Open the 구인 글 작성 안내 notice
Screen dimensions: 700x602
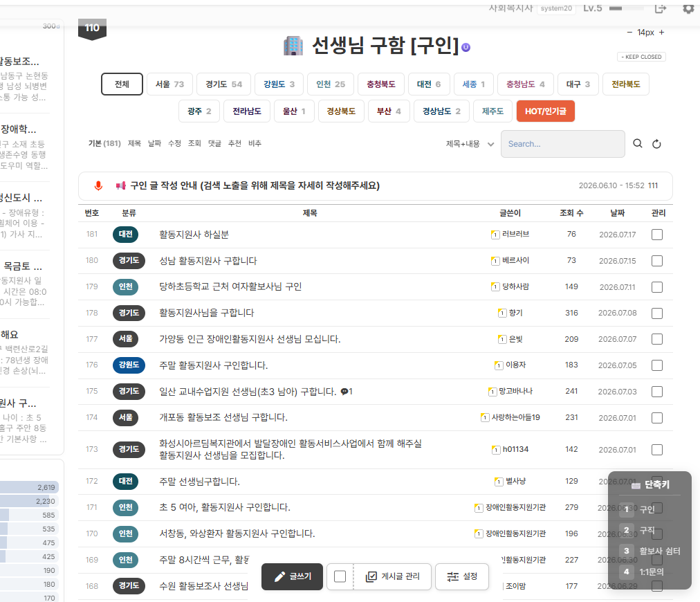(x=255, y=185)
